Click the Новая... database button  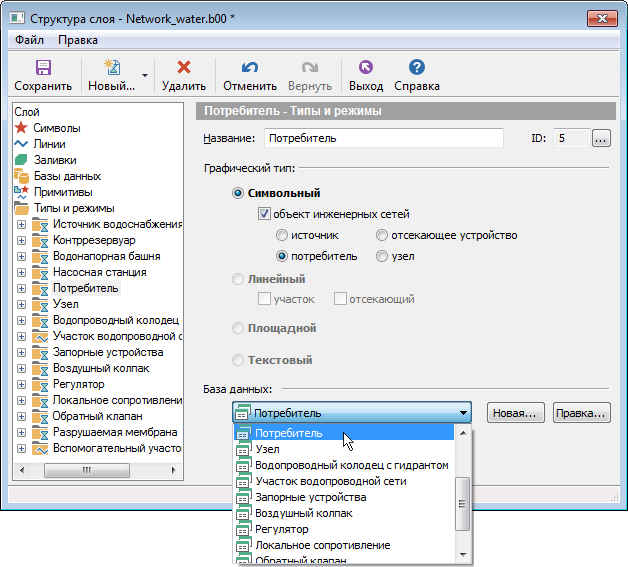coord(515,413)
